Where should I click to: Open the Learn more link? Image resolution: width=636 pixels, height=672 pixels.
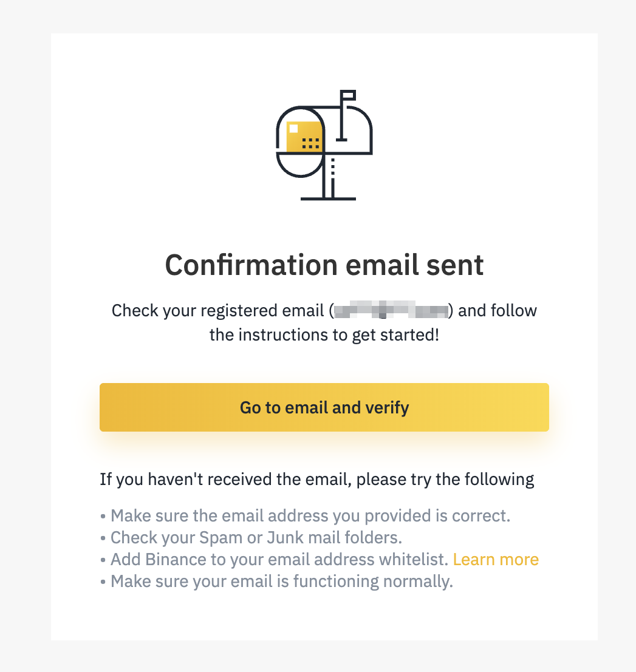496,559
